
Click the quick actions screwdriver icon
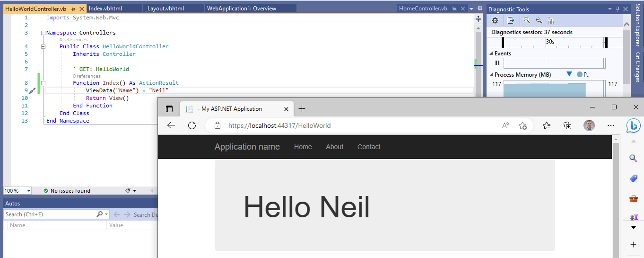pyautogui.click(x=32, y=91)
